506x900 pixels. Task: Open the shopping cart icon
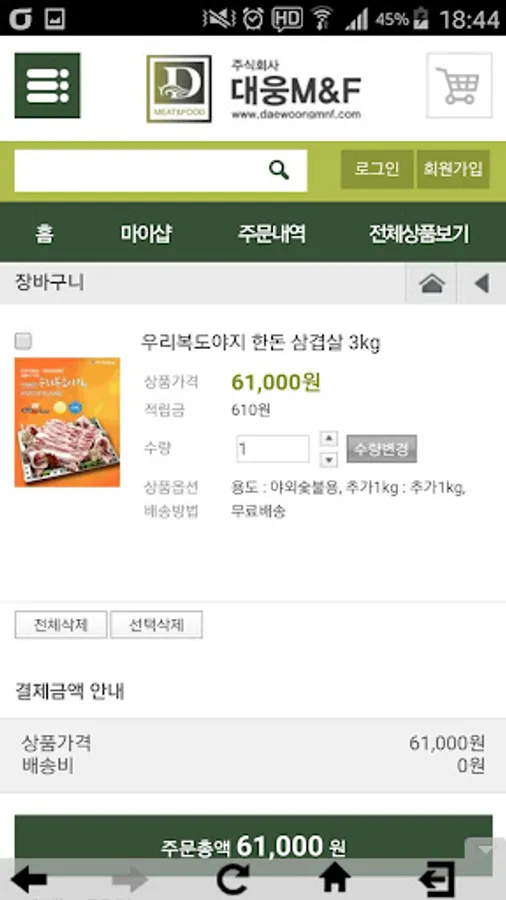pos(459,86)
